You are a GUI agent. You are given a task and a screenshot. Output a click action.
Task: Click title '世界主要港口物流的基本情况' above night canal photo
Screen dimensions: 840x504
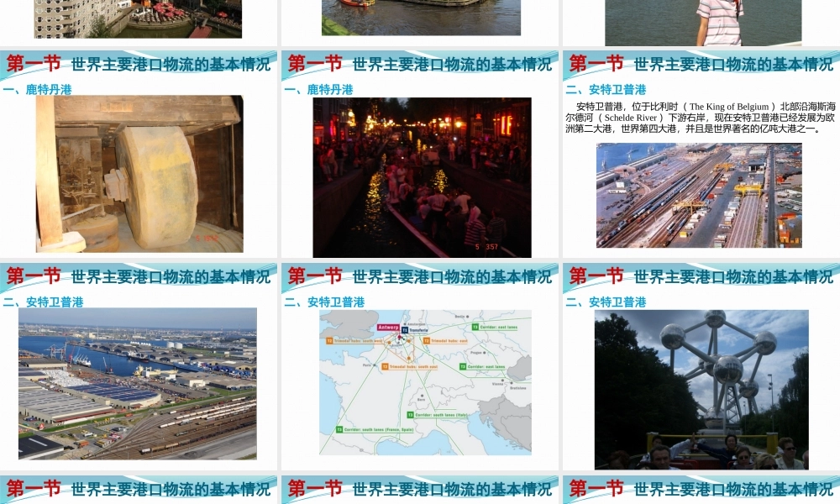(x=452, y=65)
